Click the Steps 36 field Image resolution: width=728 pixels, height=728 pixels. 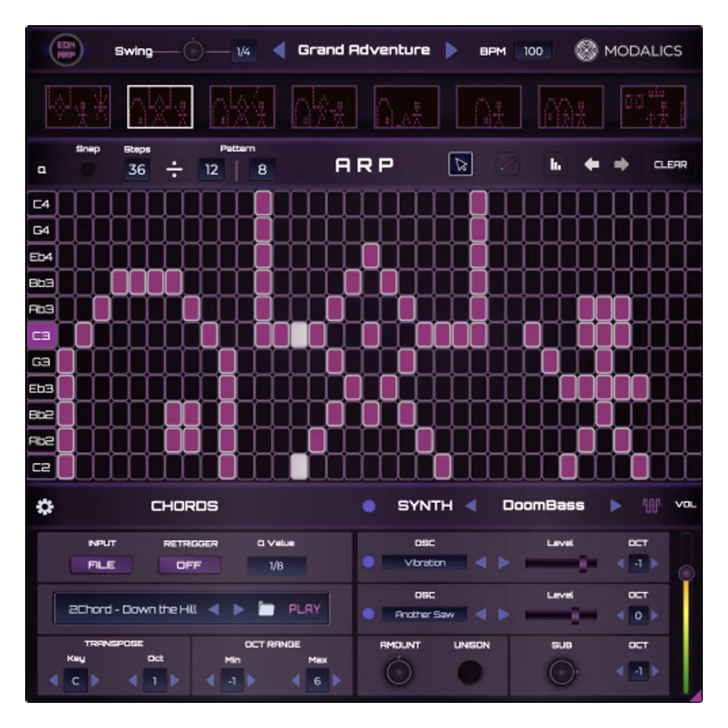tap(136, 169)
